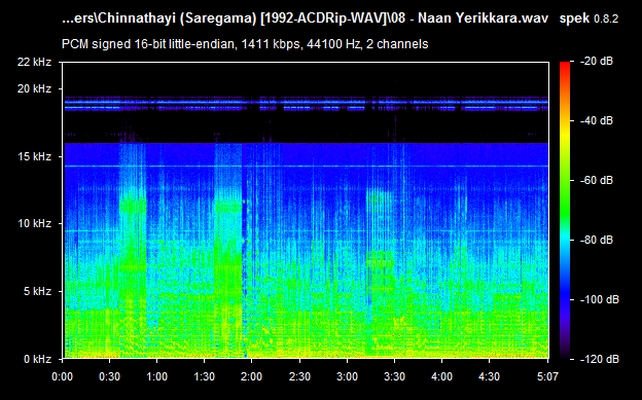
Task: Click the 22 kHz frequency axis label
Action: (x=34, y=62)
